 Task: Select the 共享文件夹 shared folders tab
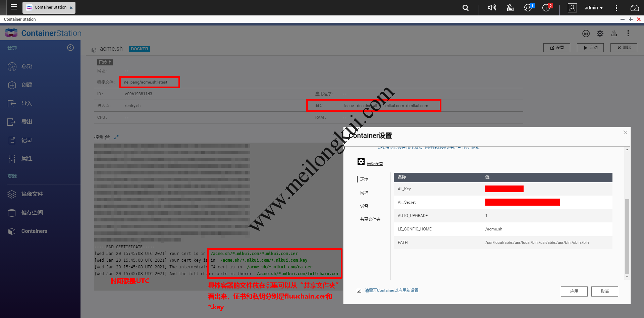370,219
